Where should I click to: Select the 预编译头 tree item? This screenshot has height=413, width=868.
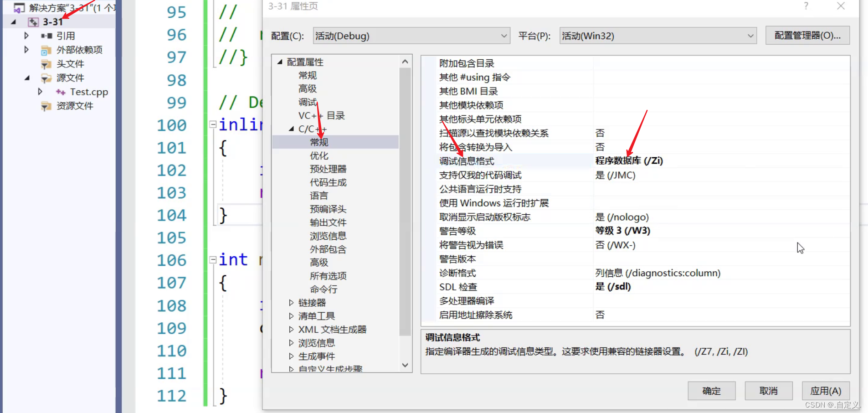[328, 209]
